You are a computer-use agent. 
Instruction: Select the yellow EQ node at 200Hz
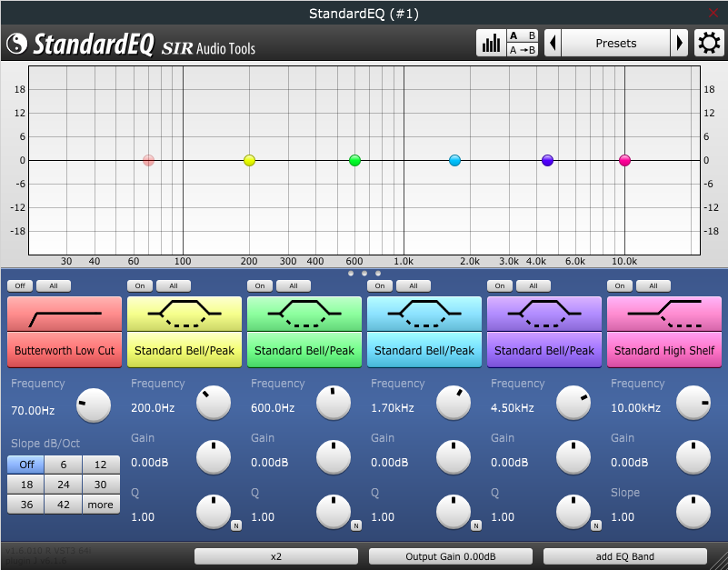pyautogui.click(x=249, y=160)
